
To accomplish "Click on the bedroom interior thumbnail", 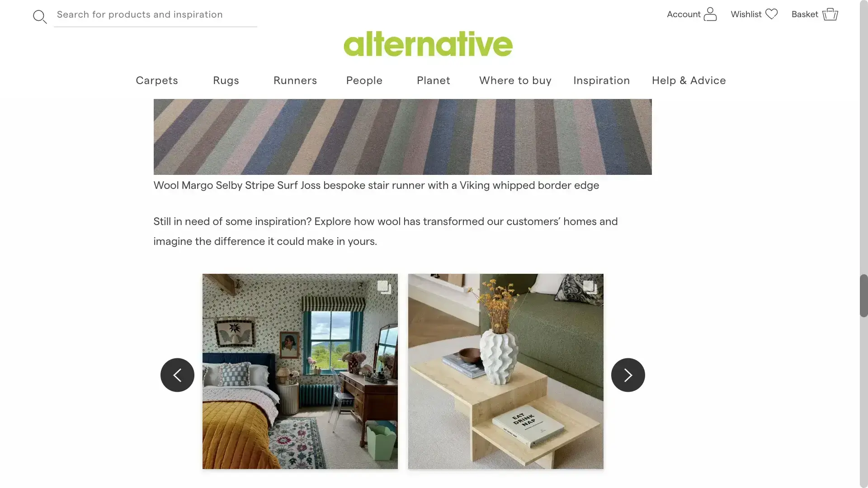I will 300,371.
